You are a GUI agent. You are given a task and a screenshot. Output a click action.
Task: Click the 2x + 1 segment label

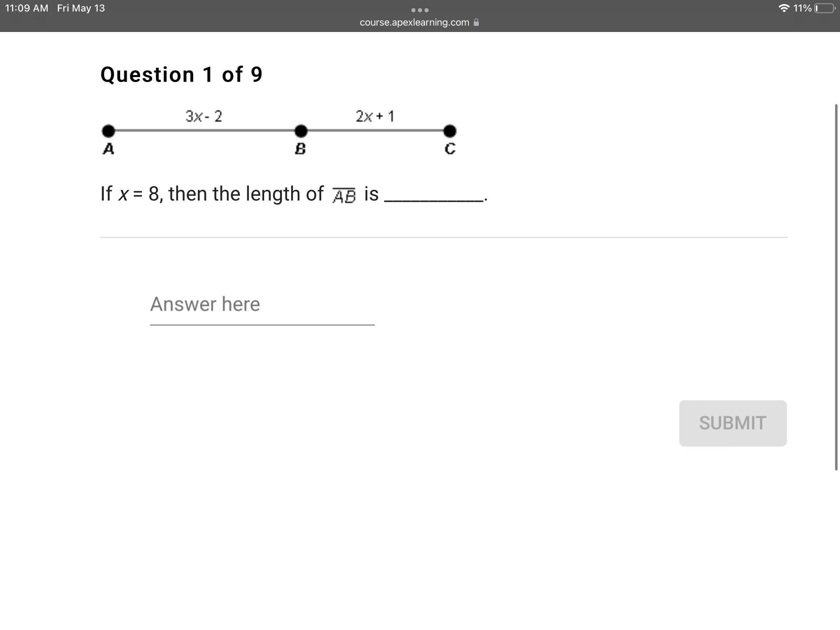[x=375, y=116]
